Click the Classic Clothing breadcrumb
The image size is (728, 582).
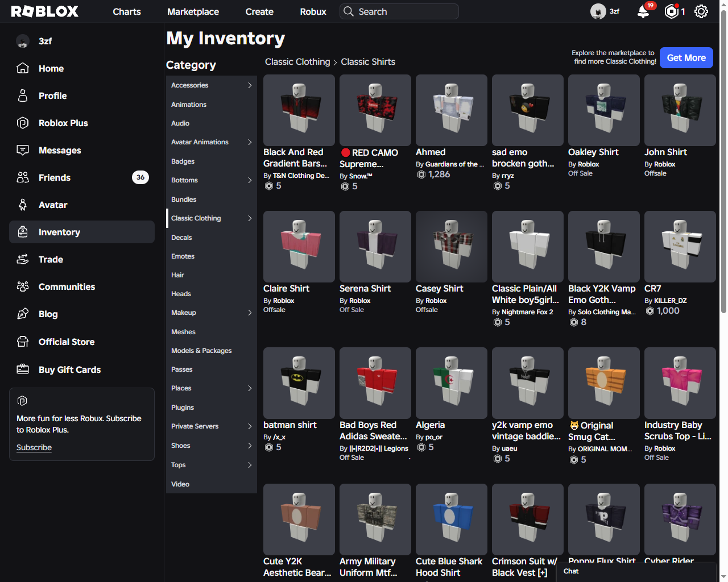click(297, 62)
